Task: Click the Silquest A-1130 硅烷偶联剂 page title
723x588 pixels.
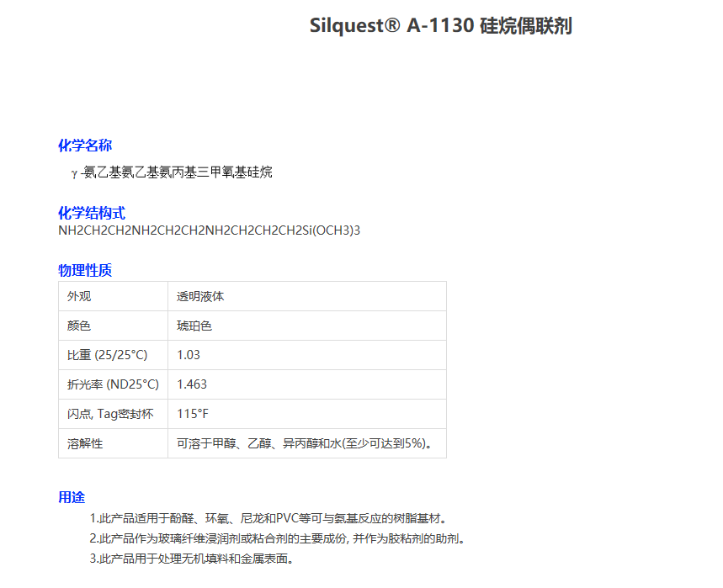Action: (440, 26)
